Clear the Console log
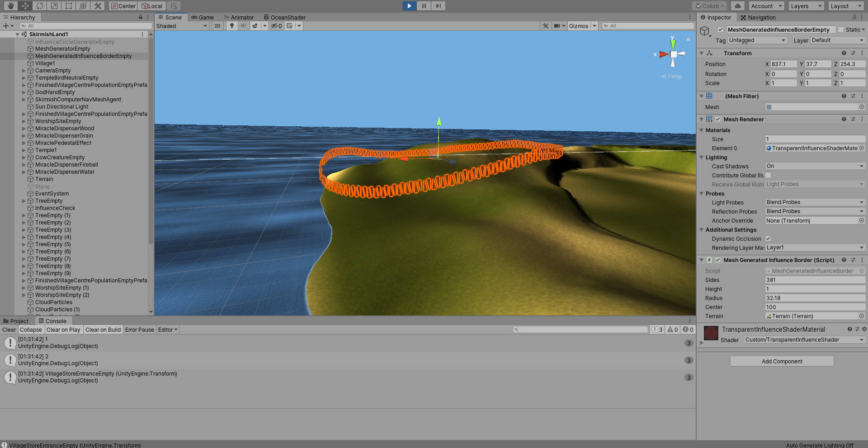 [9, 329]
